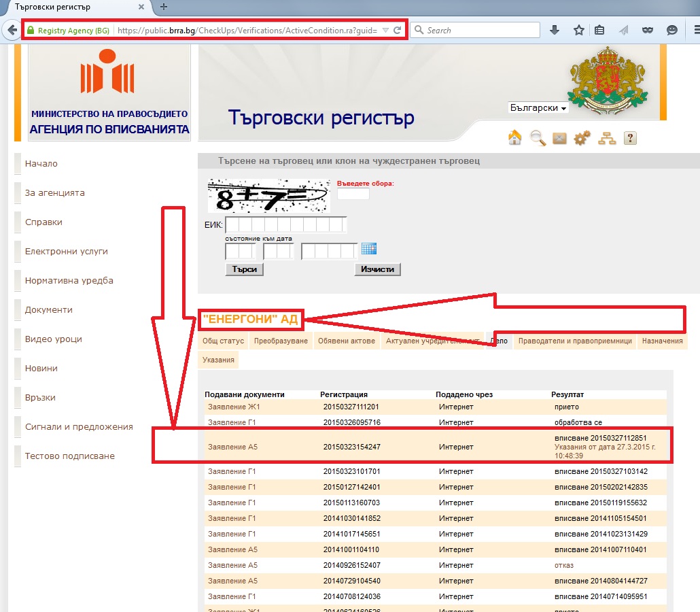The height and width of the screenshot is (612, 700).
Task: Reload the page with the refresh icon
Action: [x=398, y=31]
